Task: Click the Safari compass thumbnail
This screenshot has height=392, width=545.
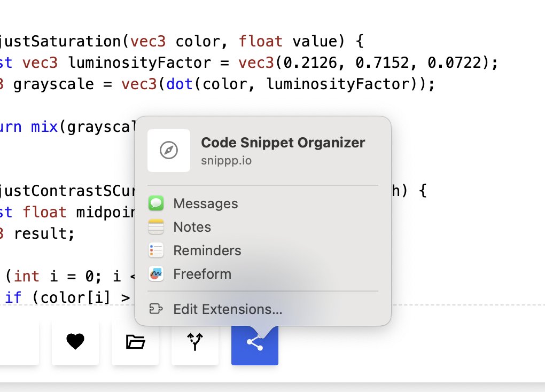Action: [x=169, y=151]
